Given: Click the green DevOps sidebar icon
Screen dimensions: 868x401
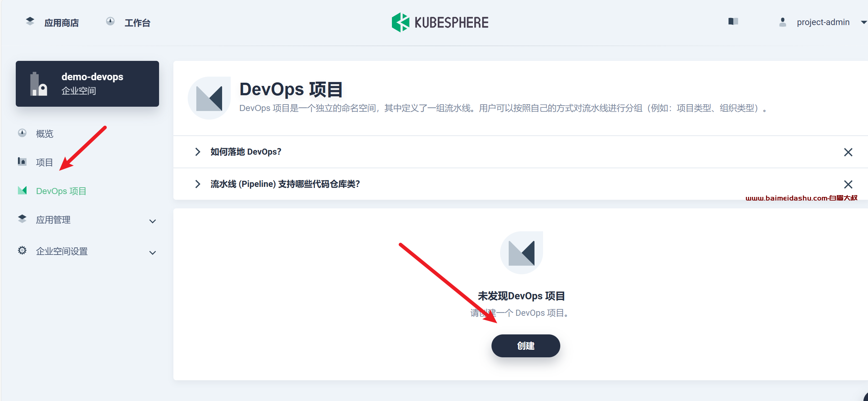Looking at the screenshot, I should [x=22, y=190].
